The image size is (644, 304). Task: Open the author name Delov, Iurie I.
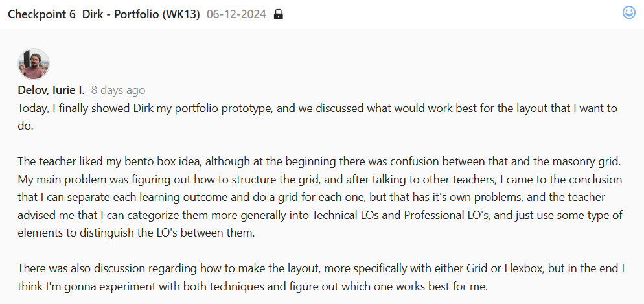51,90
